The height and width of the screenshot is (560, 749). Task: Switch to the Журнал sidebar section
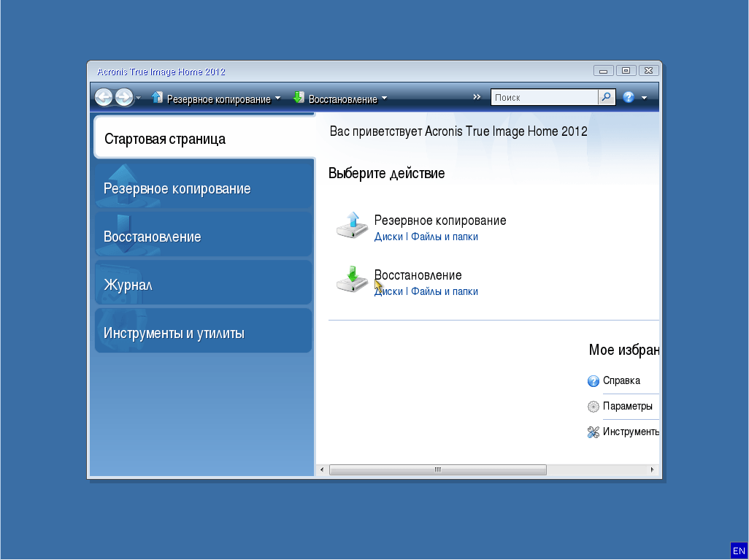tap(204, 283)
